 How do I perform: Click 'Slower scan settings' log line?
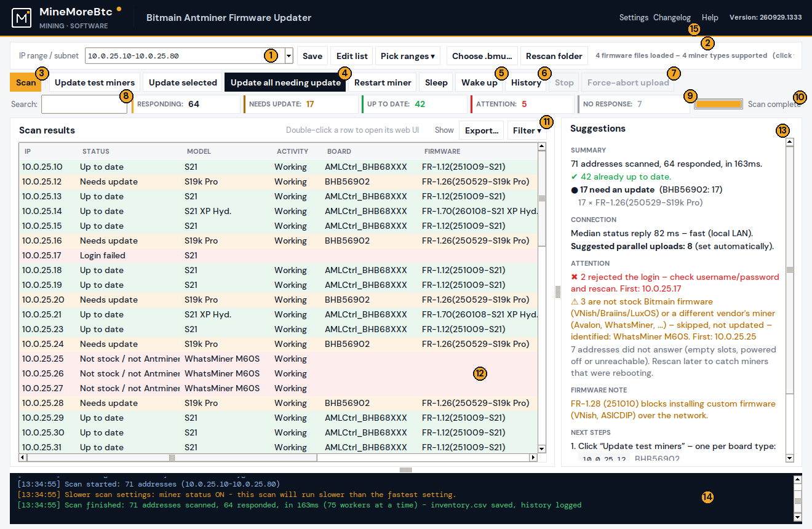coord(236,495)
